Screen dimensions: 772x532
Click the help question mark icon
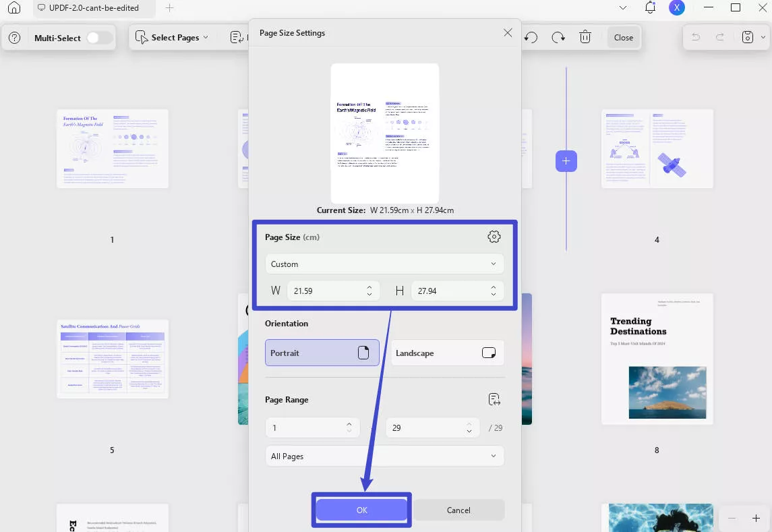(14, 38)
